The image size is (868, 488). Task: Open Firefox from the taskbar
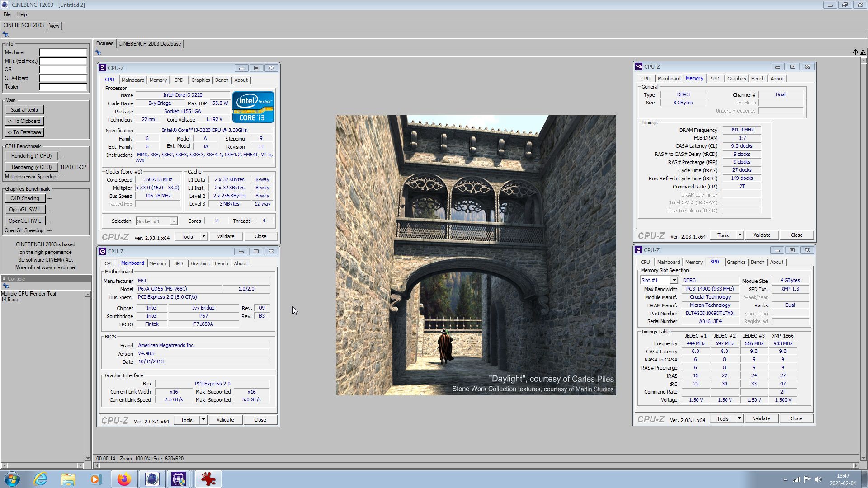pyautogui.click(x=124, y=479)
